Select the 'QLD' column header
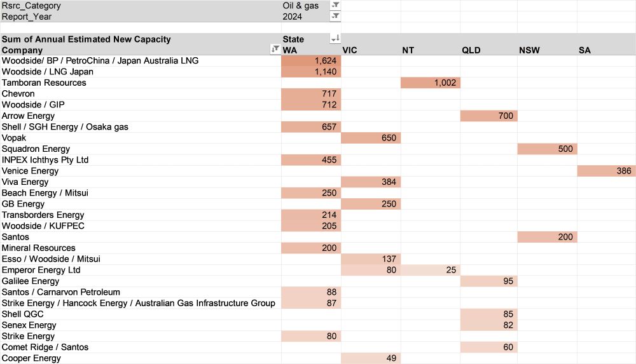Screen dimensions: 636x364 click(x=488, y=50)
